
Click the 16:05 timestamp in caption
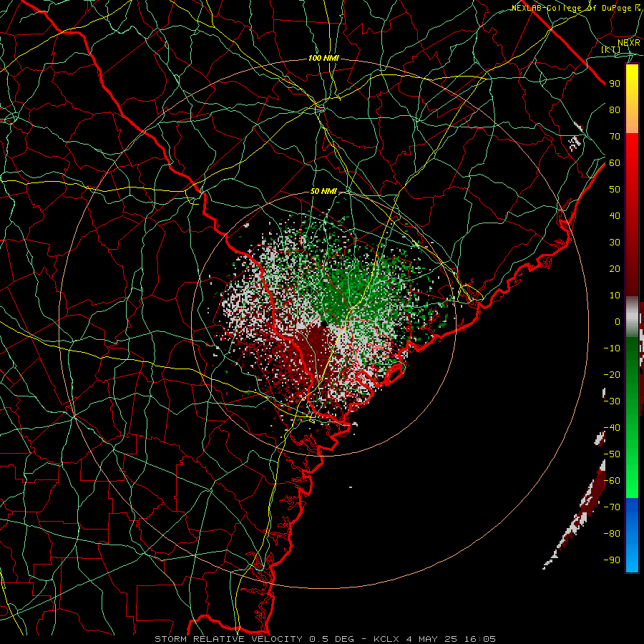pos(479,639)
